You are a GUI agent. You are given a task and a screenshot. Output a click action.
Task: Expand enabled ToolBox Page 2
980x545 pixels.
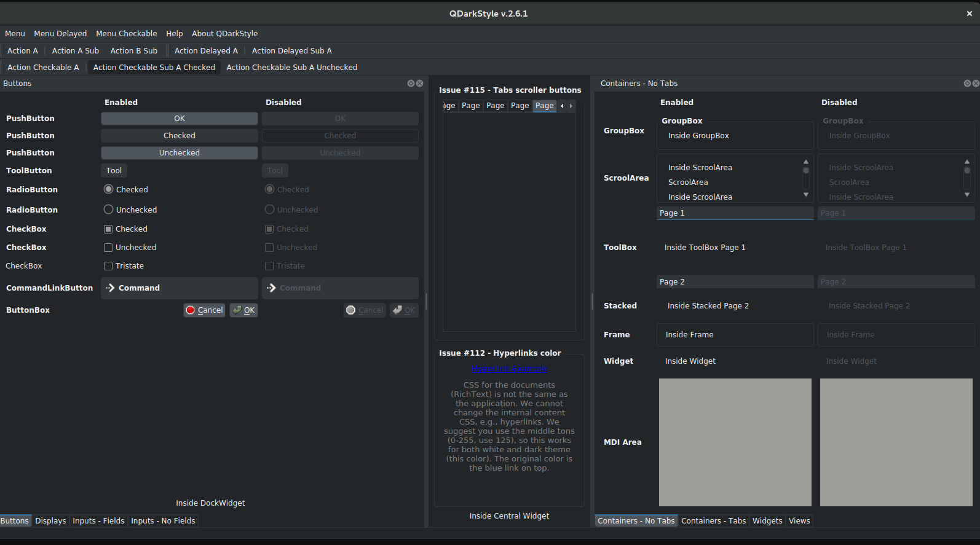735,282
